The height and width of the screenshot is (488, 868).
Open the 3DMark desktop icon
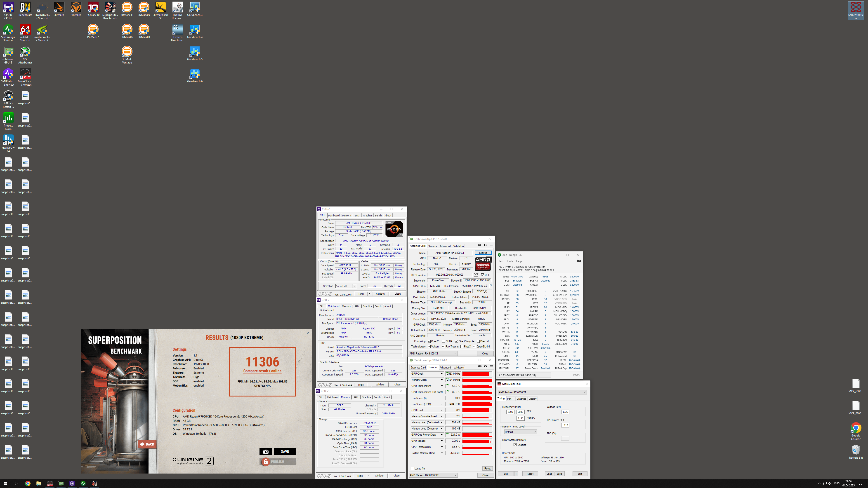[x=59, y=9]
